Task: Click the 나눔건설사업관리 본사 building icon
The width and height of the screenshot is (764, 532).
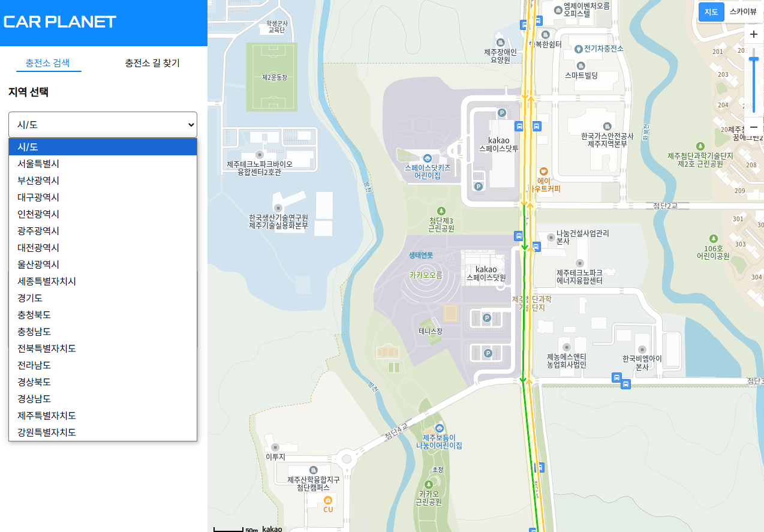Action: click(x=551, y=237)
